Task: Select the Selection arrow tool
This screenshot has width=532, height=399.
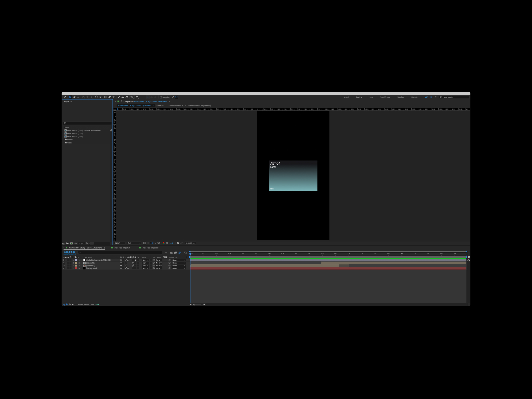Action: [x=70, y=97]
